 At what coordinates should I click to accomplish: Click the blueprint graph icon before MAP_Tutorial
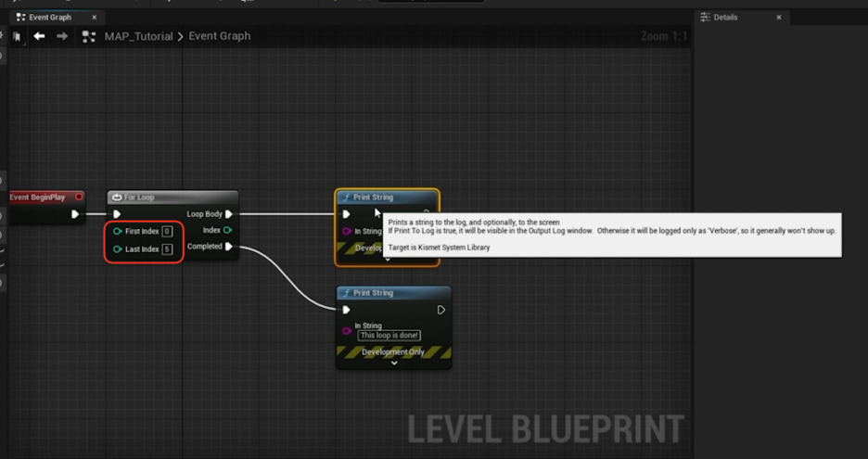(89, 36)
